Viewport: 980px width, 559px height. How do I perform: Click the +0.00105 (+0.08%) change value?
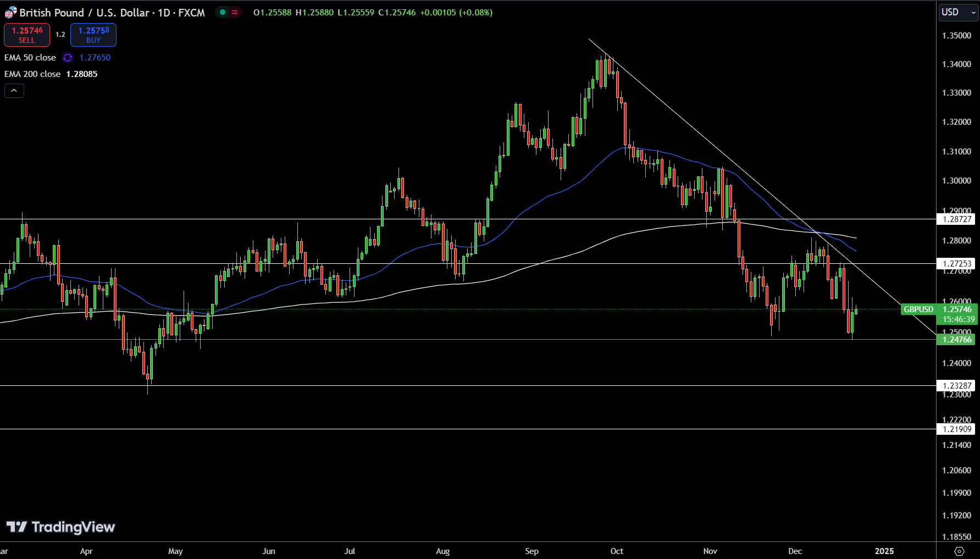[x=456, y=12]
